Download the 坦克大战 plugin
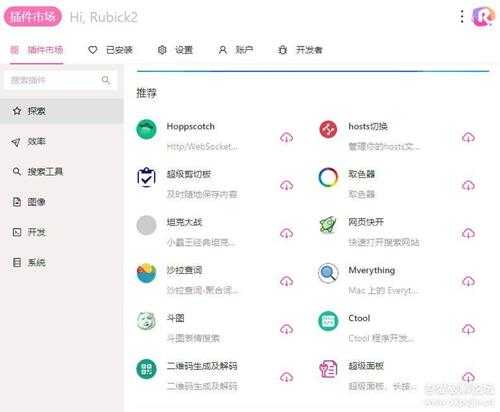 point(286,233)
